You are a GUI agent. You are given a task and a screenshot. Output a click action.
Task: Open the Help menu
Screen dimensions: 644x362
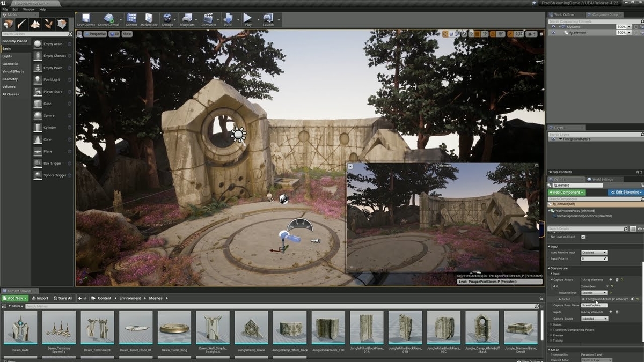(x=42, y=9)
